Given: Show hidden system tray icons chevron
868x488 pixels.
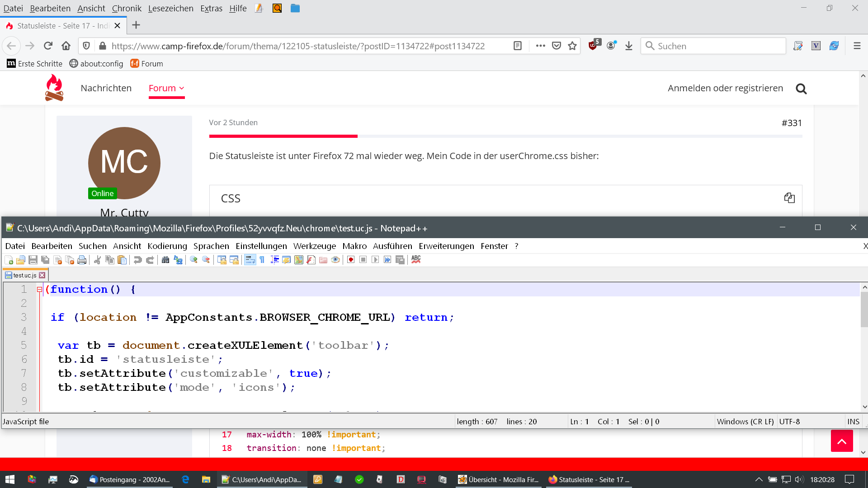Looking at the screenshot, I should pos(759,479).
